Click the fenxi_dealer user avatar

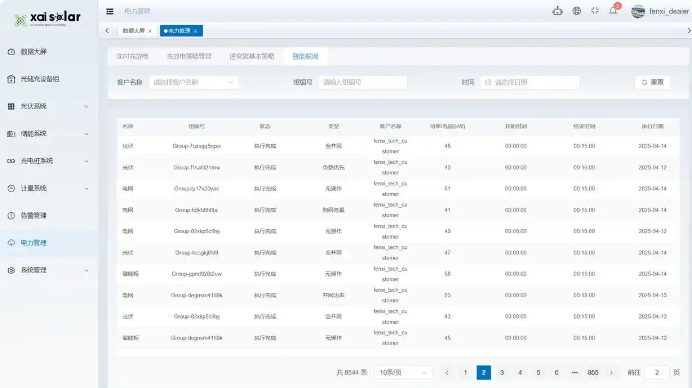point(637,11)
